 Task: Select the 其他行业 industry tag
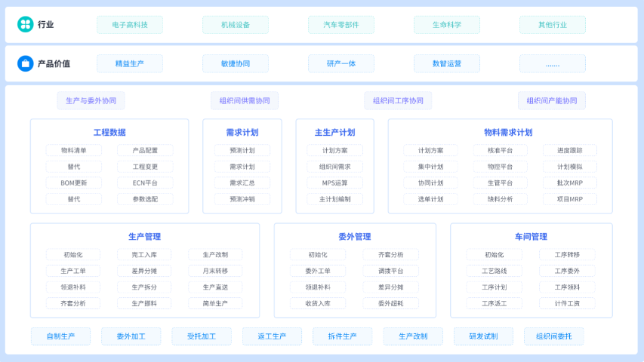coord(553,25)
